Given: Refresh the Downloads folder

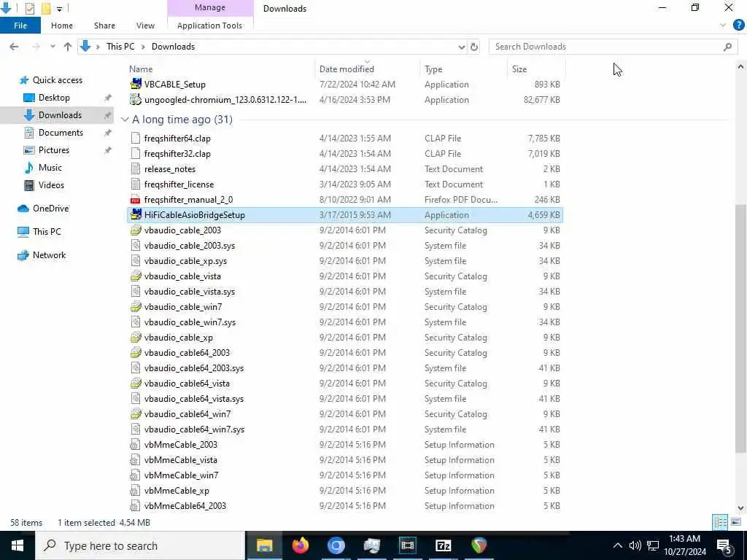Looking at the screenshot, I should 474,47.
